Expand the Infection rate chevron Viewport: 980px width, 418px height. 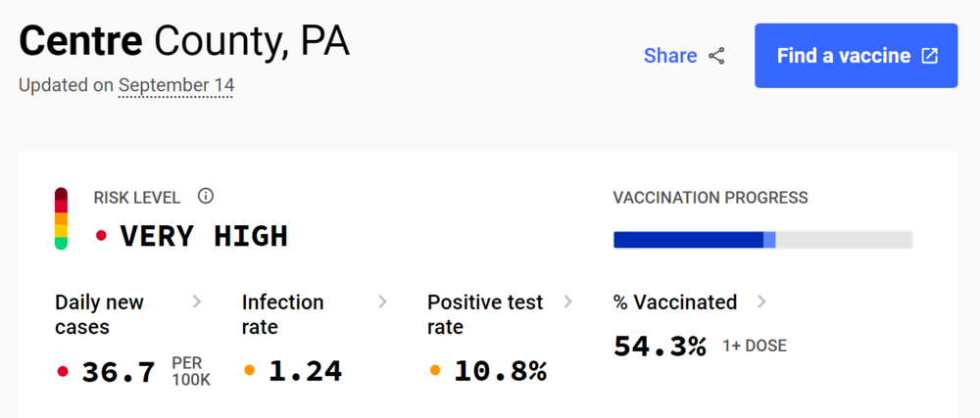(382, 302)
